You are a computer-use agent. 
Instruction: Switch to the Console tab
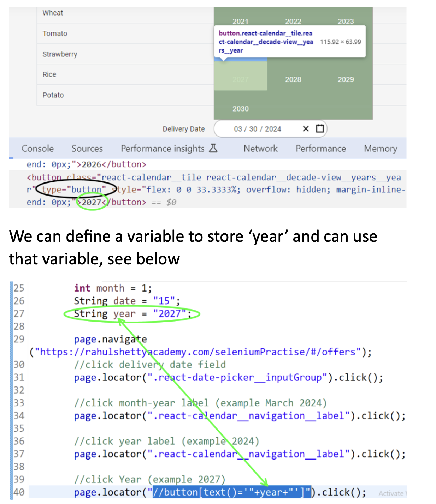[37, 149]
